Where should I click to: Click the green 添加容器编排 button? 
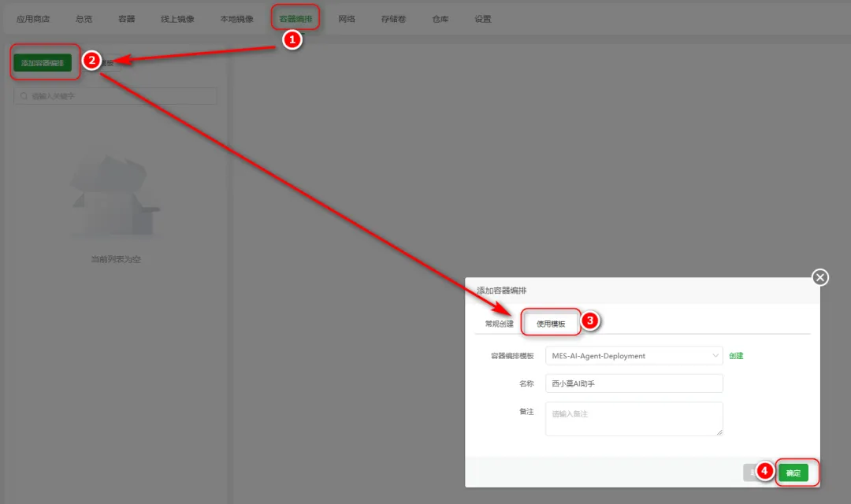click(x=43, y=63)
